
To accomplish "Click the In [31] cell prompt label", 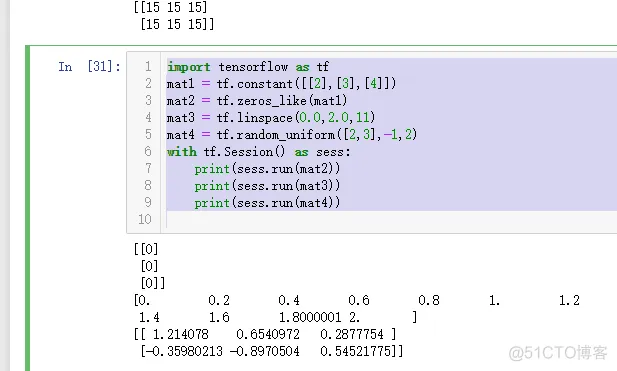I will [x=89, y=66].
